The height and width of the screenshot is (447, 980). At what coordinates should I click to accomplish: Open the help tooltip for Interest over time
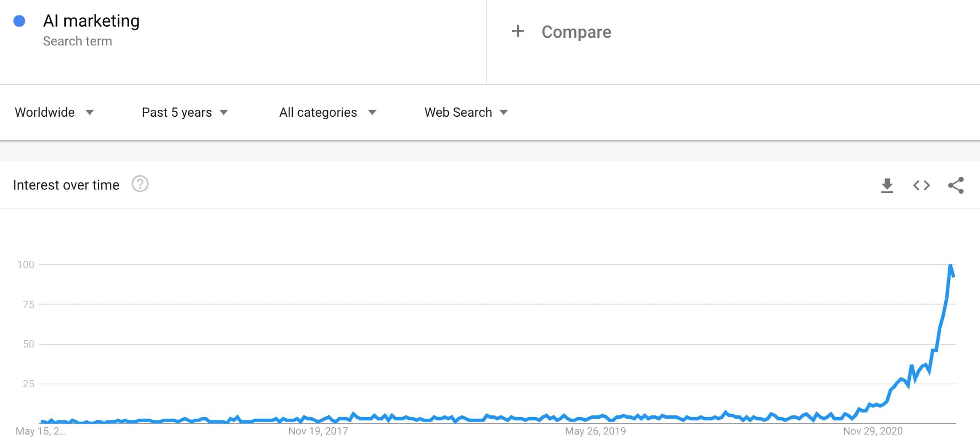pos(140,184)
